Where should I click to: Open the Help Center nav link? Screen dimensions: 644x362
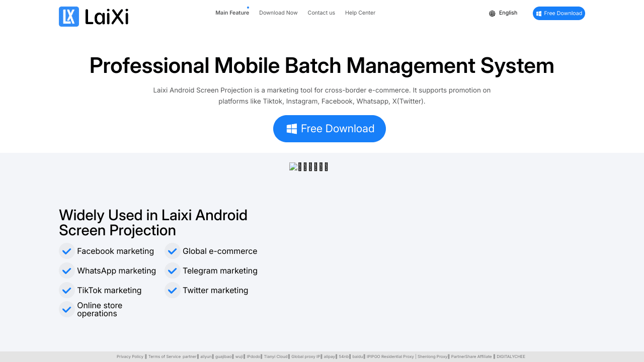pyautogui.click(x=360, y=13)
